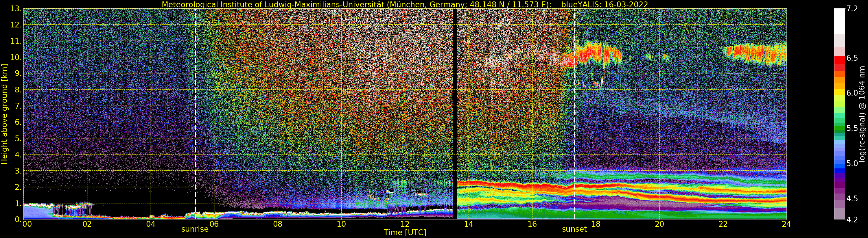Click the height axis tick '1.'

click(18, 203)
